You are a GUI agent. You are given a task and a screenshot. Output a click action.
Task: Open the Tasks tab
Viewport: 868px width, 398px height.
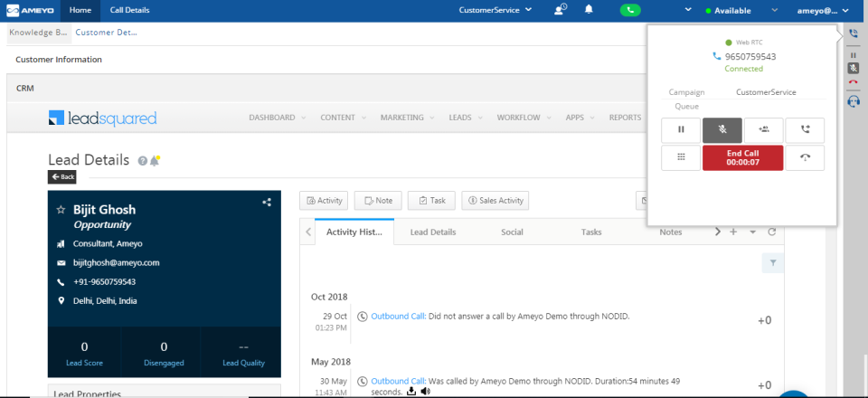click(x=591, y=232)
